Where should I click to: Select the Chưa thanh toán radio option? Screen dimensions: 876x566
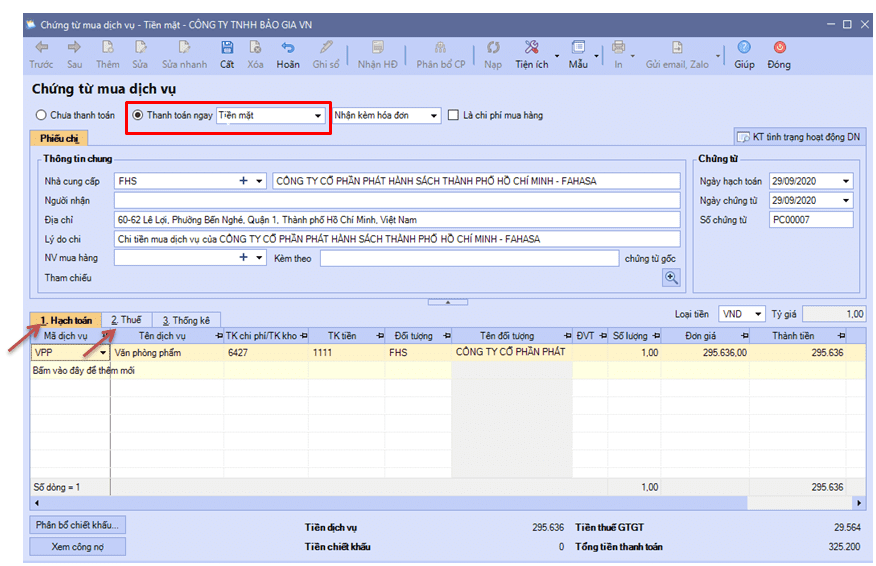click(x=41, y=116)
